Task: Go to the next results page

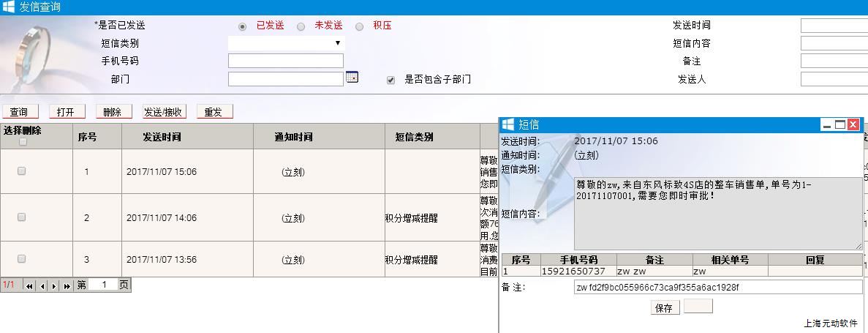Action: (54, 285)
